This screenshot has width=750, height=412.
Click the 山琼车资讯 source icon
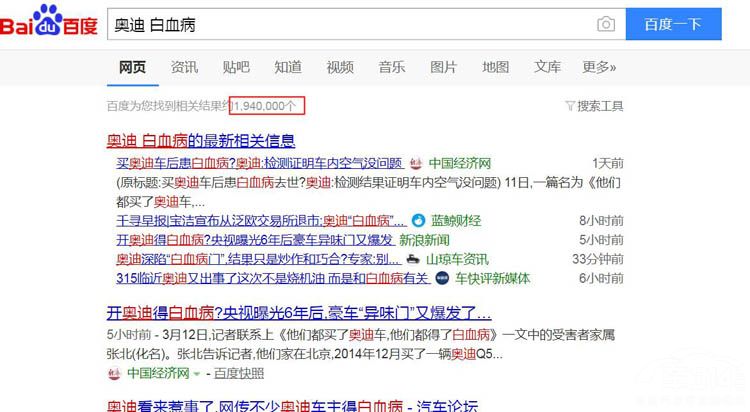pyautogui.click(x=413, y=259)
